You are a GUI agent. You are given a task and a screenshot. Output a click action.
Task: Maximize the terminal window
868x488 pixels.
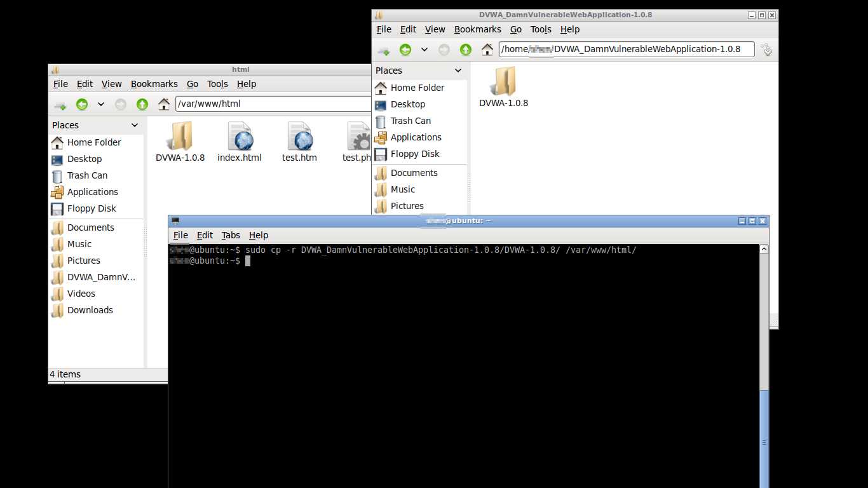[752, 221]
